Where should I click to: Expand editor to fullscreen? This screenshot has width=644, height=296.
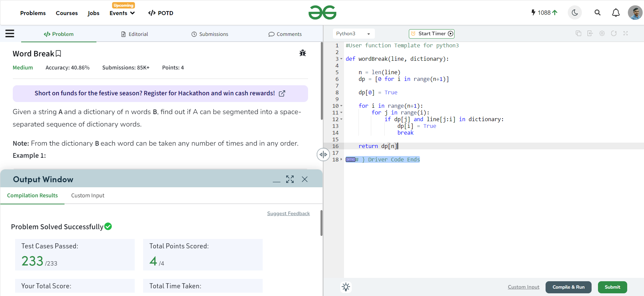[626, 33]
